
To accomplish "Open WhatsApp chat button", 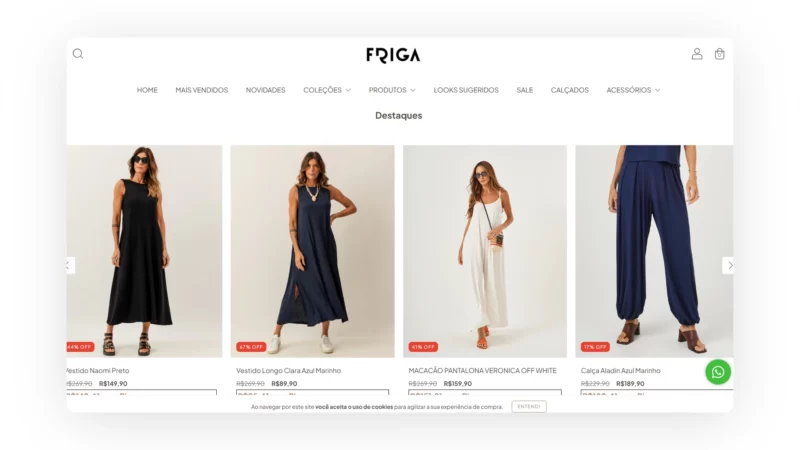I will coord(718,372).
